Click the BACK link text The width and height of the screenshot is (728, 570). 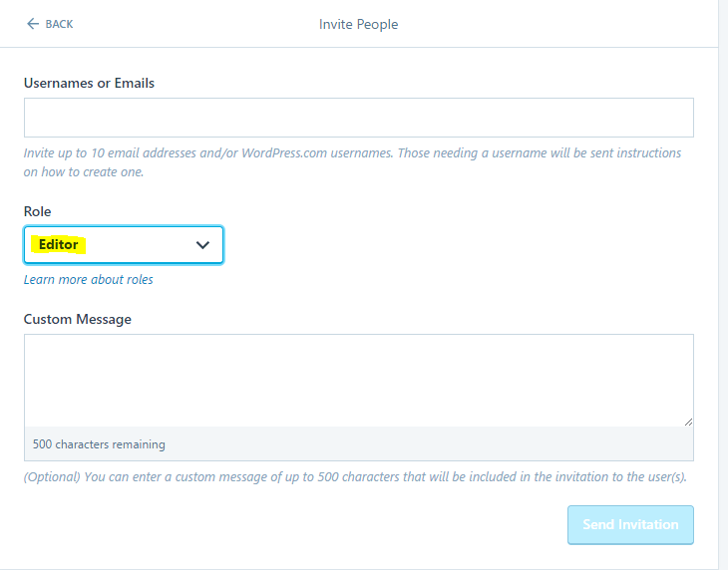pos(59,24)
